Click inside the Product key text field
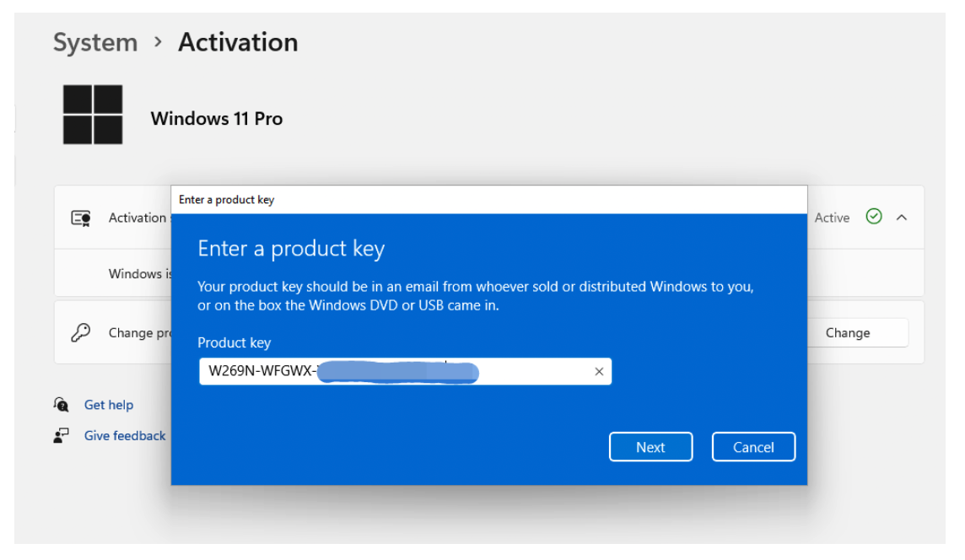Screen dimensions: 965x560 (x=531, y=372)
